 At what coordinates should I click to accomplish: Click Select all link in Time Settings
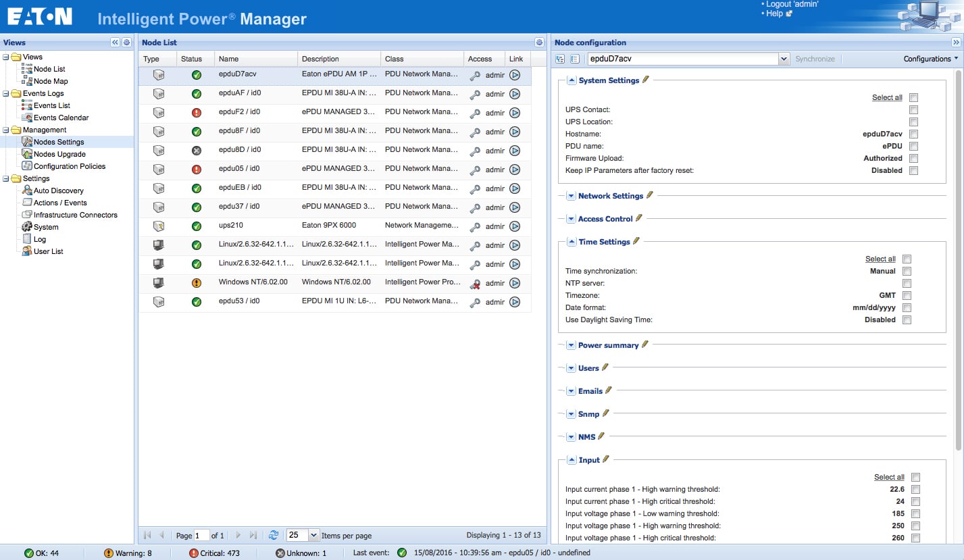click(x=880, y=259)
